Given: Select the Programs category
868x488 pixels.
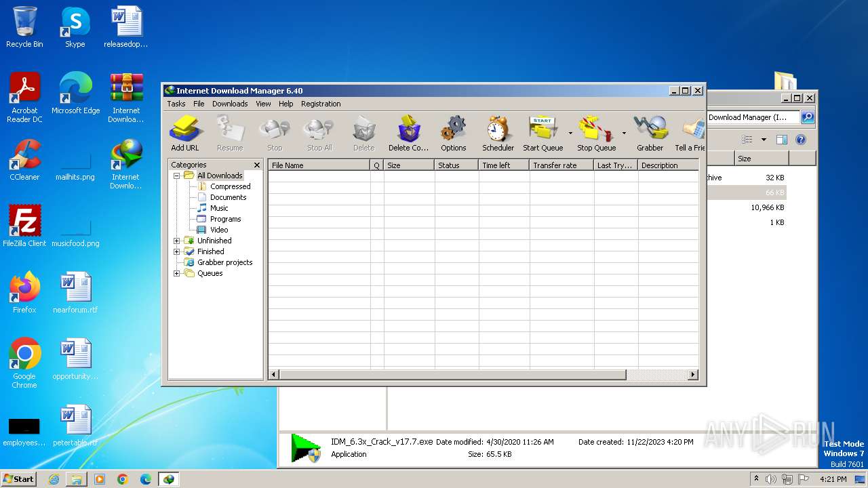Looking at the screenshot, I should [225, 219].
